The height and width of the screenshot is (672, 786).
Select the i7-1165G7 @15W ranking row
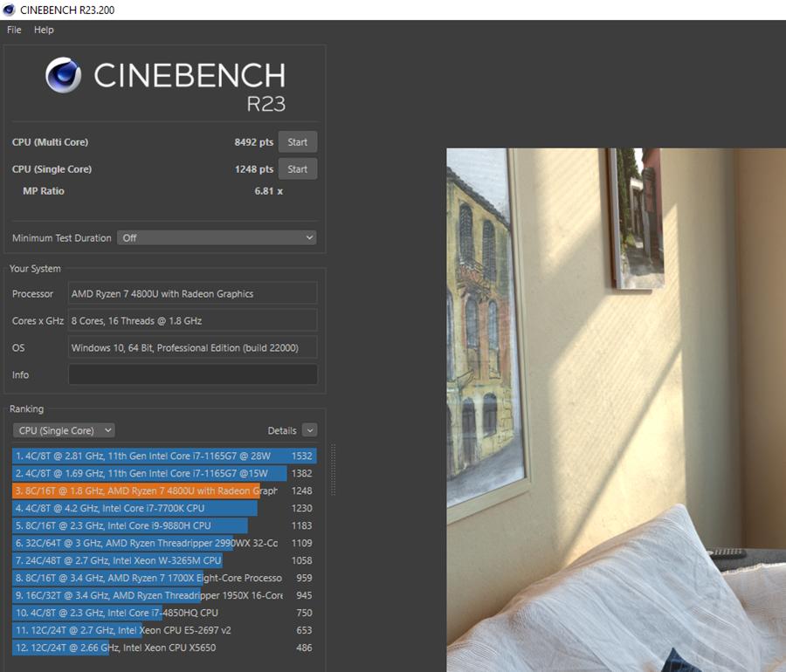[x=164, y=474]
